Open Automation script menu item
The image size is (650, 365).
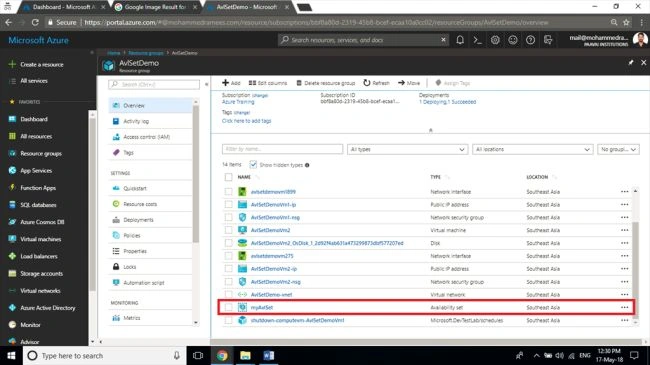(x=151, y=282)
